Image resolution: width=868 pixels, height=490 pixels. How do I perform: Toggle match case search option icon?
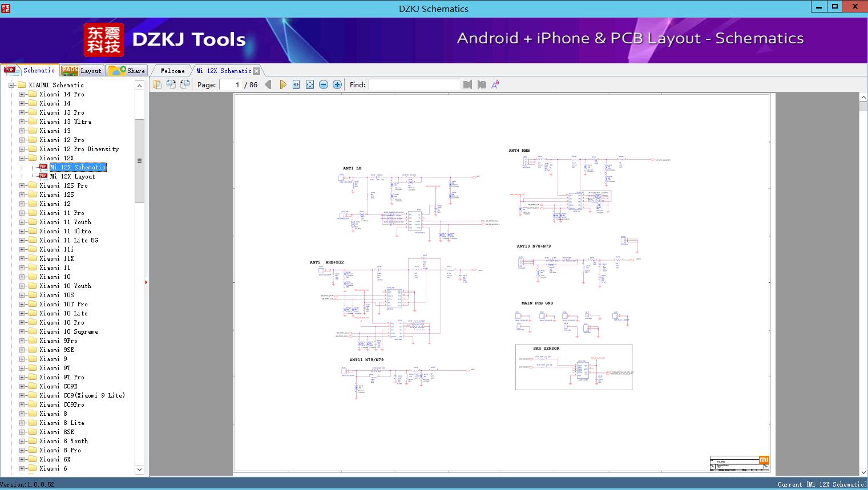click(x=495, y=84)
